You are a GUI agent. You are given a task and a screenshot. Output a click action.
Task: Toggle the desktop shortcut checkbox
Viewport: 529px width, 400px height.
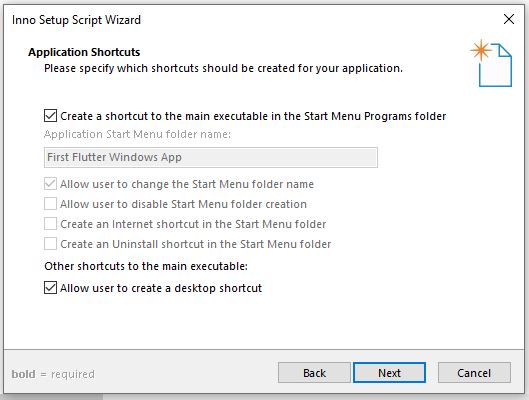coord(50,288)
